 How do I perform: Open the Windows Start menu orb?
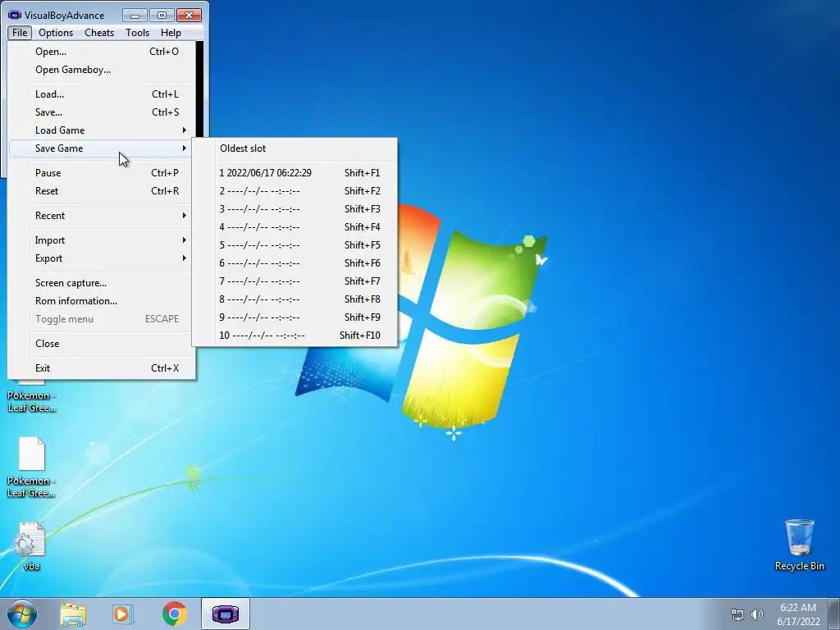coord(22,614)
